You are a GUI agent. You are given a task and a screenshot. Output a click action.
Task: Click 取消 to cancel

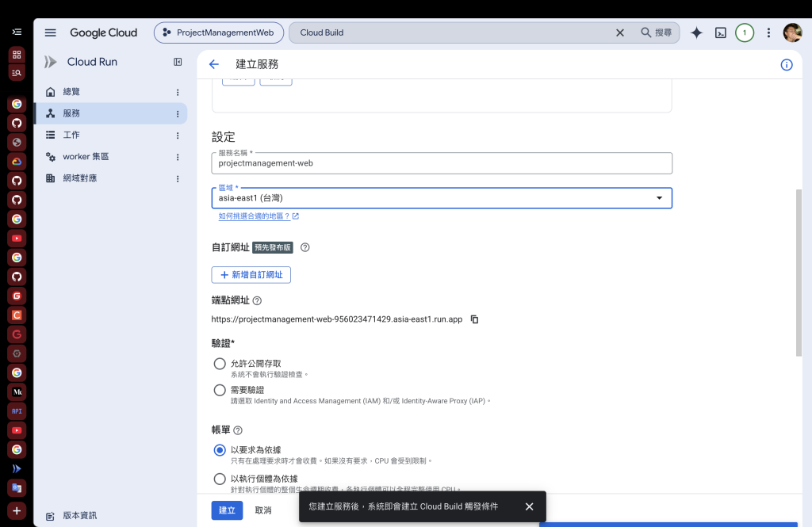[263, 510]
